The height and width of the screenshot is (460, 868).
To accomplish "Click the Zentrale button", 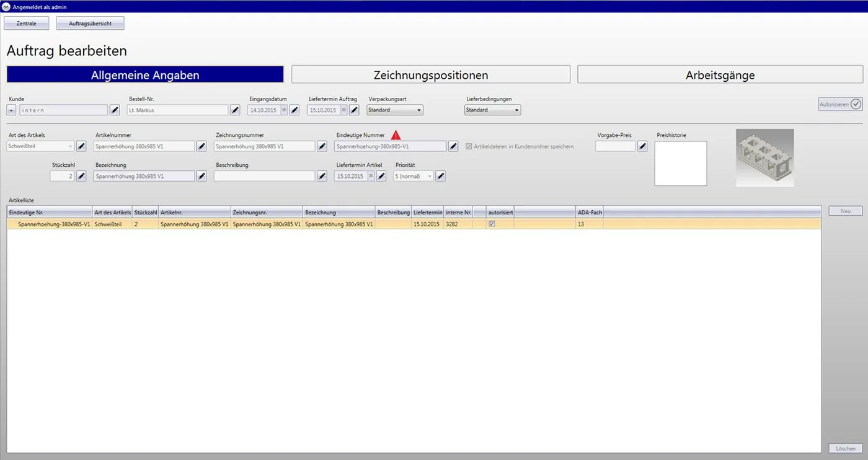I will coord(27,23).
